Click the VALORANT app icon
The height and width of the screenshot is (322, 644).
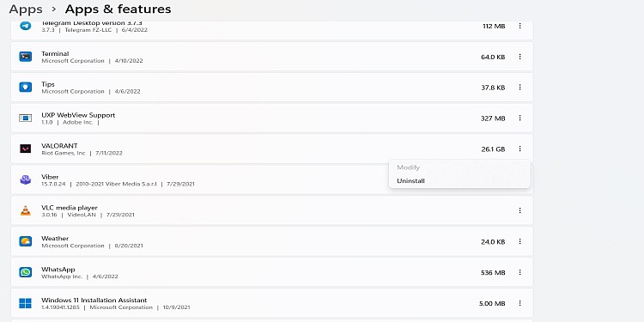[26, 149]
